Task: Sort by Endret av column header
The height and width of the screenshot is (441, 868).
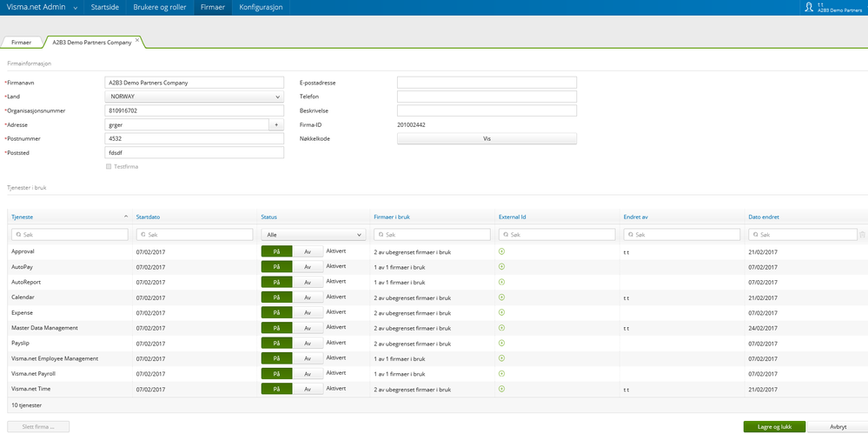Action: point(635,217)
